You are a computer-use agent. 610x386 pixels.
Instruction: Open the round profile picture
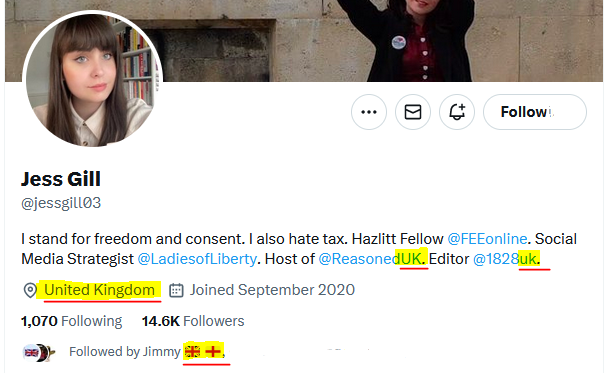click(93, 80)
